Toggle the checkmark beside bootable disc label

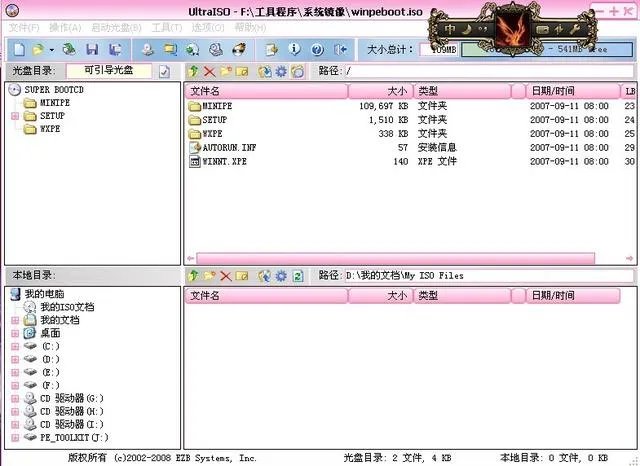[x=164, y=71]
